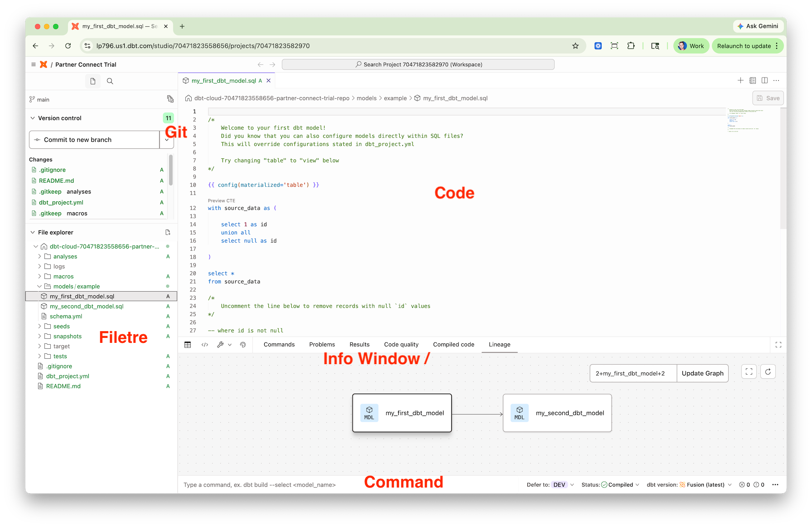812x527 pixels.
Task: Open the file explorer page icon
Action: [93, 81]
